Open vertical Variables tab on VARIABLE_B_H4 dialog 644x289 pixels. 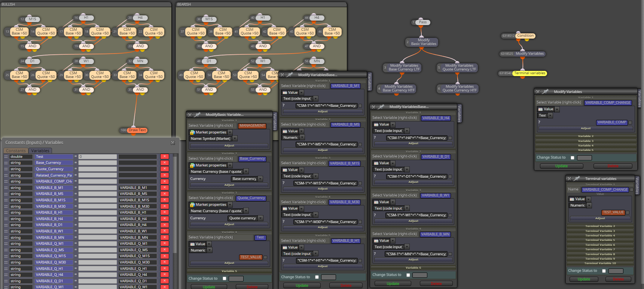(x=460, y=114)
